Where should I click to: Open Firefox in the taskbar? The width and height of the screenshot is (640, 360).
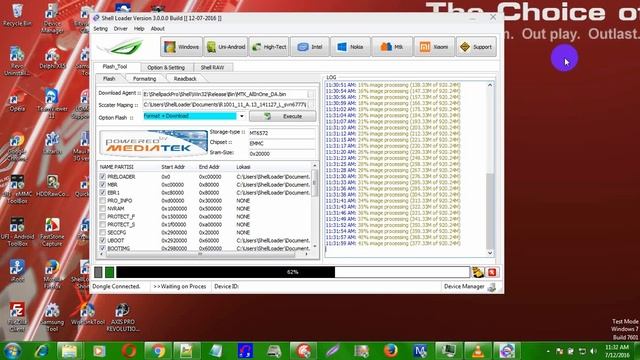click(391, 351)
